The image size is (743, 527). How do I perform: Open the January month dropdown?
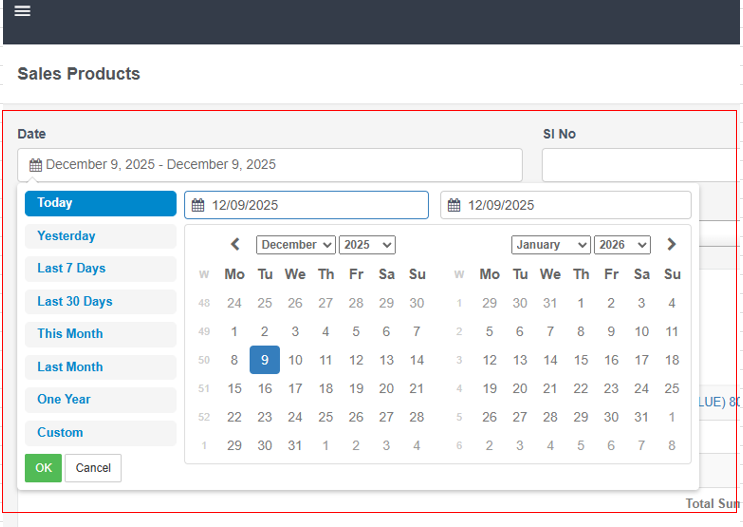pyautogui.click(x=551, y=245)
